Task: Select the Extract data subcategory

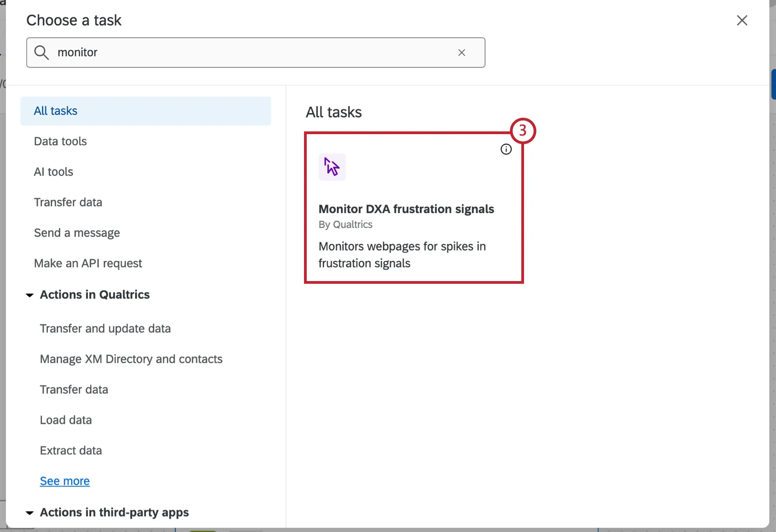Action: 71,451
